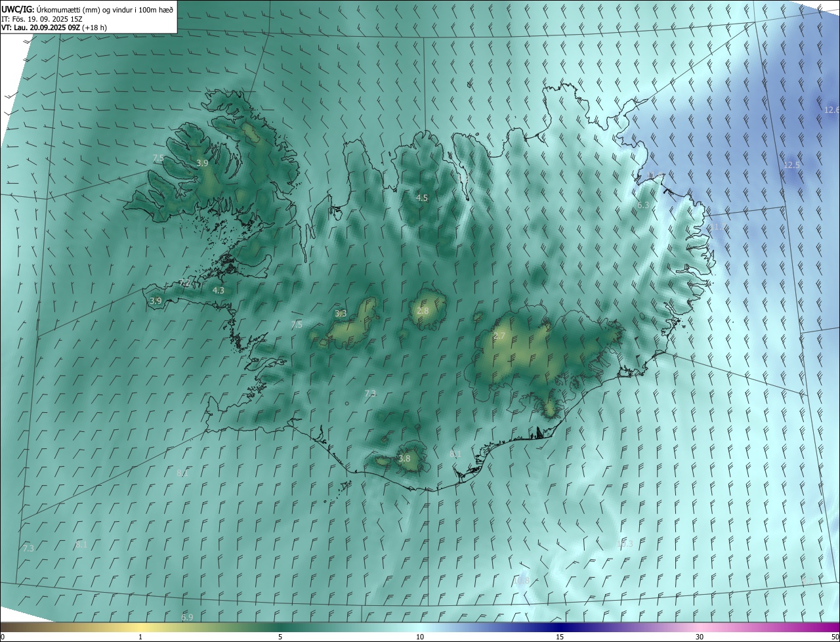The height and width of the screenshot is (642, 840).
Task: Click the 3.9 label on Snæfellsnes peninsula tip
Action: (156, 301)
